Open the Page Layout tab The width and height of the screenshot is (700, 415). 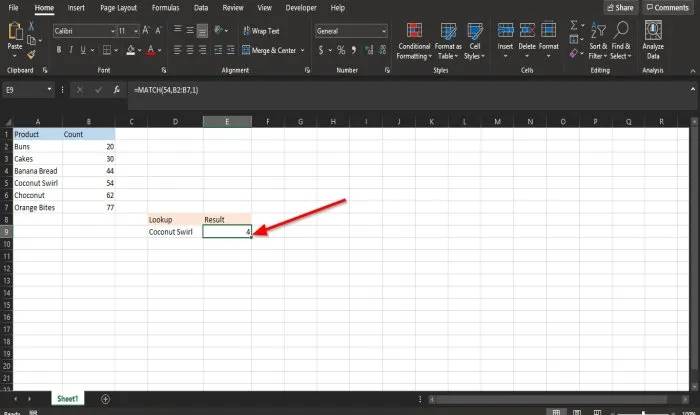(118, 8)
